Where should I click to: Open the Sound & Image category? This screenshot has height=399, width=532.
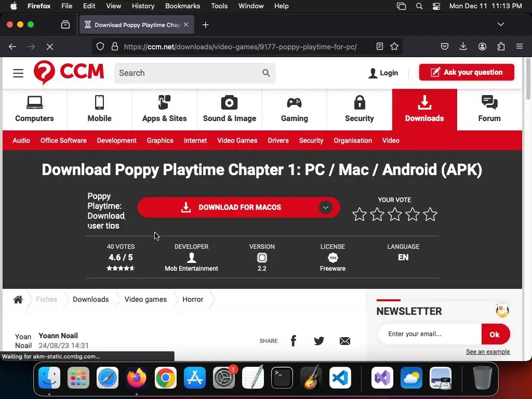[229, 110]
